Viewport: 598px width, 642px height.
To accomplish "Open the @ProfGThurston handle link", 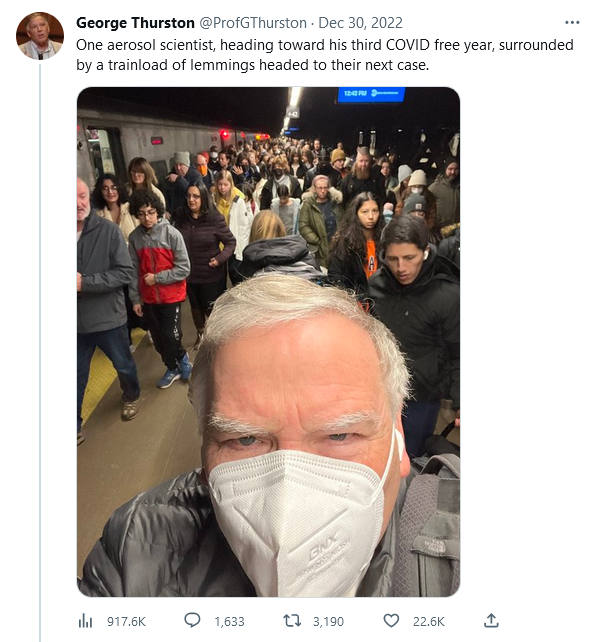I will click(x=253, y=23).
